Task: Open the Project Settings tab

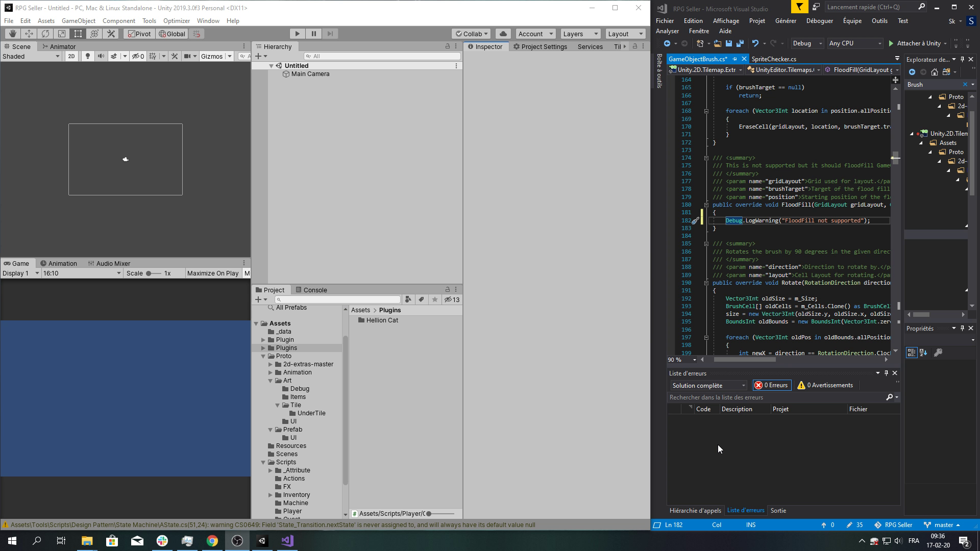Action: pos(540,46)
